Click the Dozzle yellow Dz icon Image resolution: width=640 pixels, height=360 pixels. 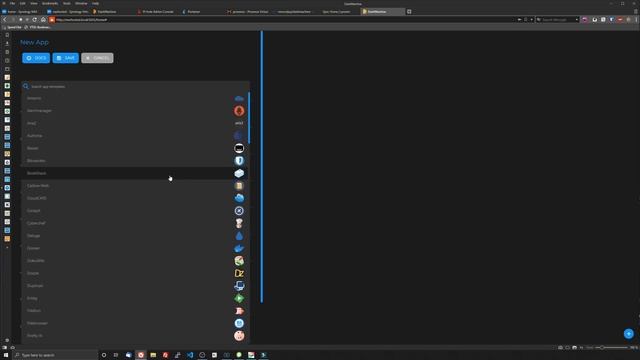coord(239,273)
